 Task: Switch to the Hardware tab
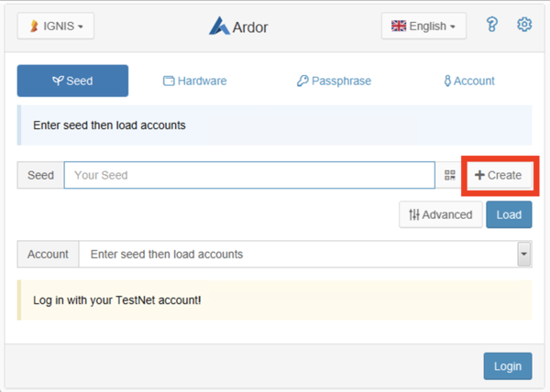pos(194,81)
